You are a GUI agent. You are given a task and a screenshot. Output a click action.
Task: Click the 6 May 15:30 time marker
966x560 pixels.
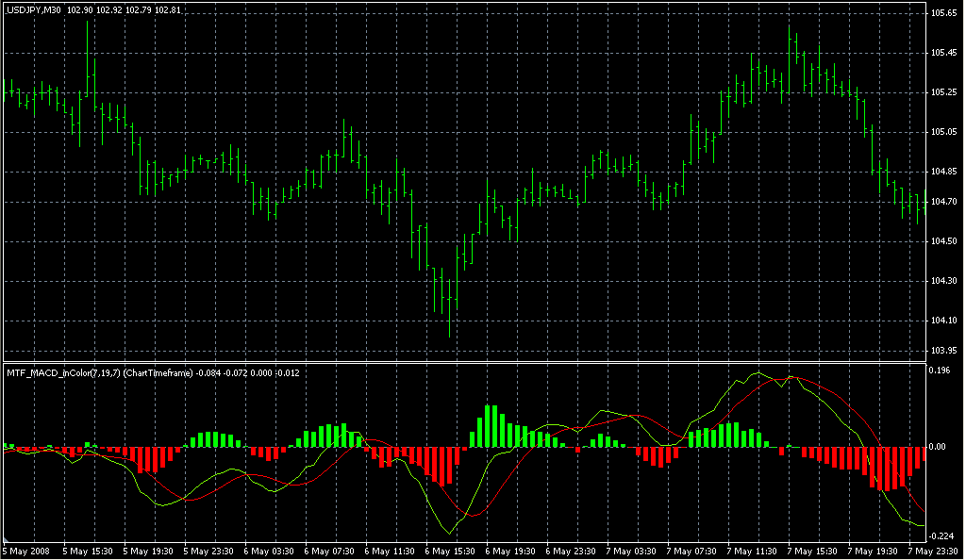point(451,551)
